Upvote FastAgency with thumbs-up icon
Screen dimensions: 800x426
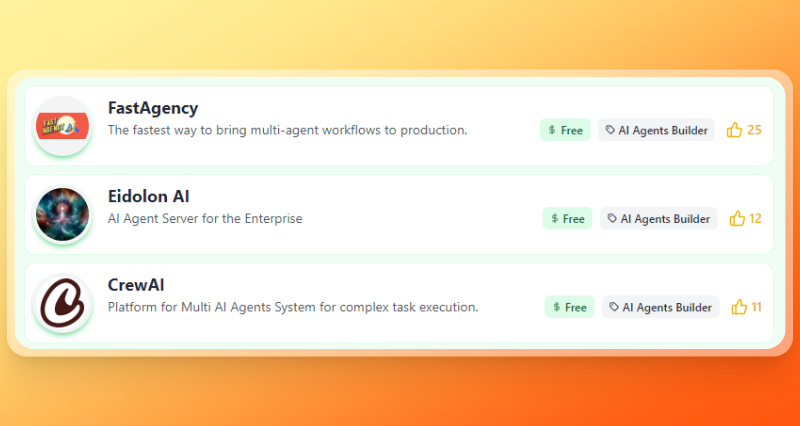tap(734, 130)
